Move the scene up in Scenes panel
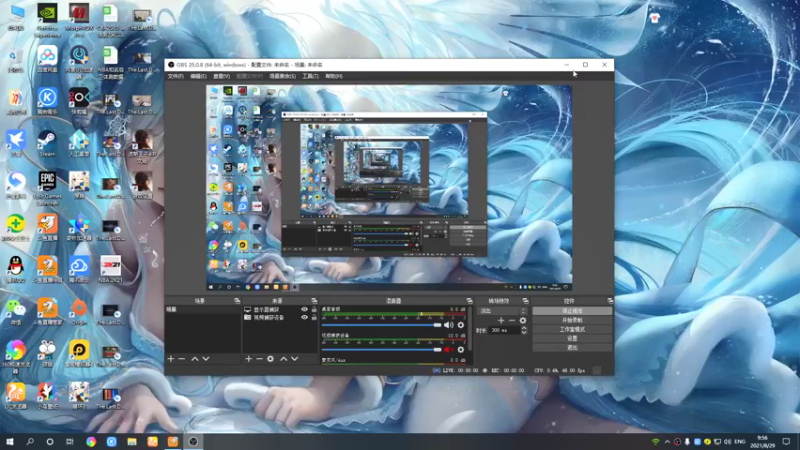 [x=194, y=359]
